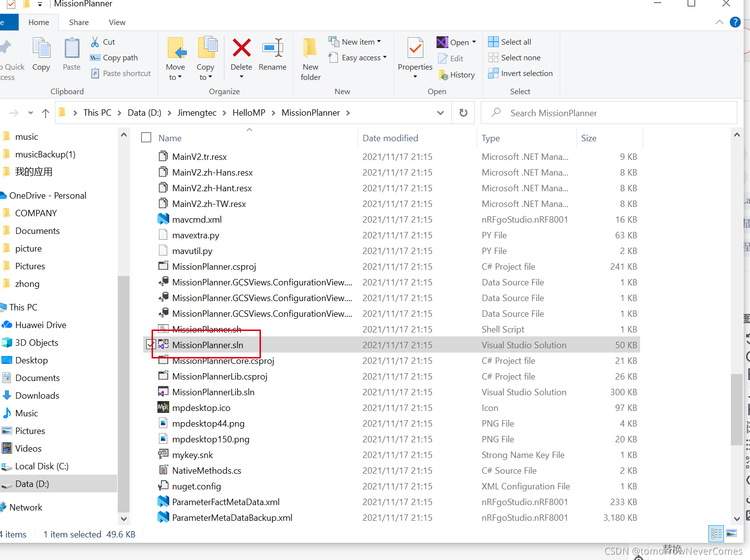Click the Copy icon in Clipboard group

tap(41, 49)
